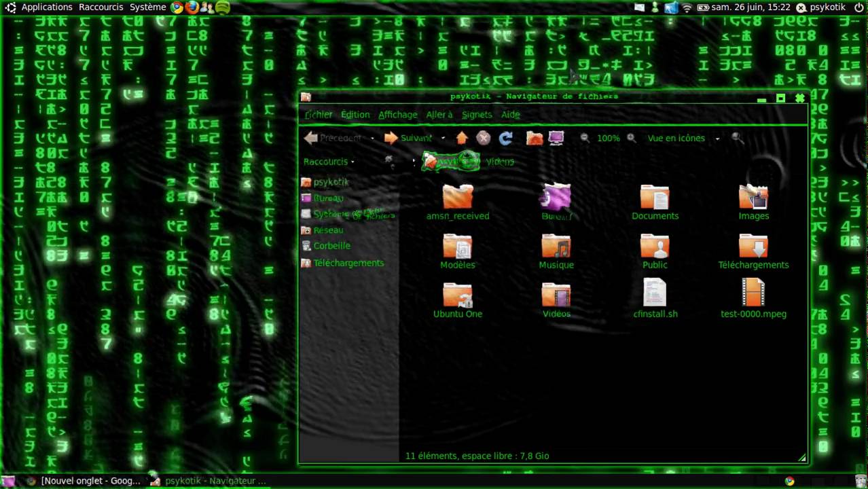The image size is (868, 489).
Task: Zoom in with the plus magnifier
Action: tap(632, 138)
